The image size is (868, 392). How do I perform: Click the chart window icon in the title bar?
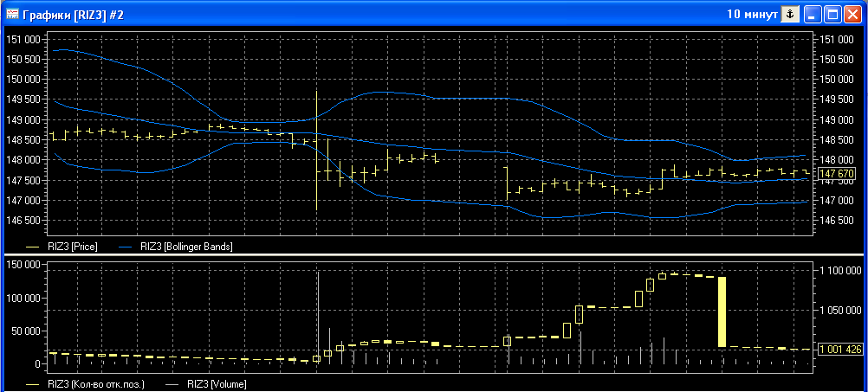coord(12,14)
